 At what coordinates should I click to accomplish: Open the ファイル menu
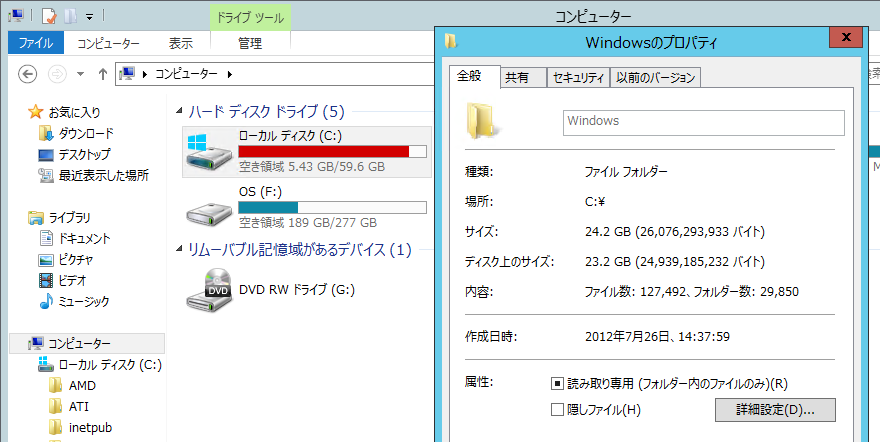point(36,43)
